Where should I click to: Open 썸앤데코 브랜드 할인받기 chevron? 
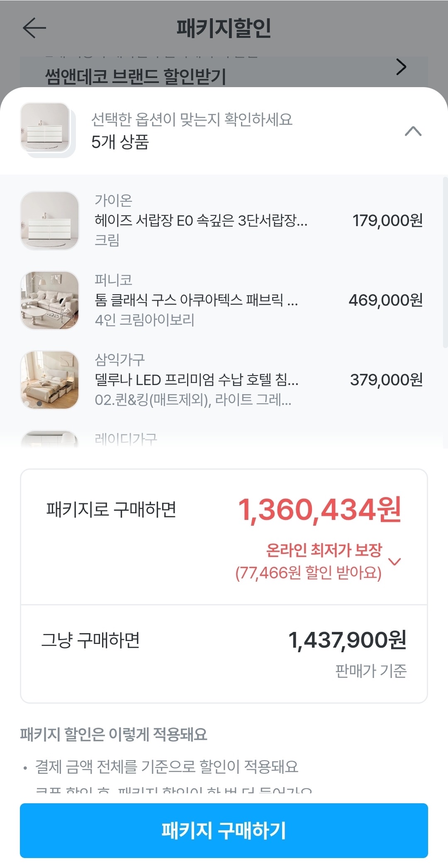401,67
